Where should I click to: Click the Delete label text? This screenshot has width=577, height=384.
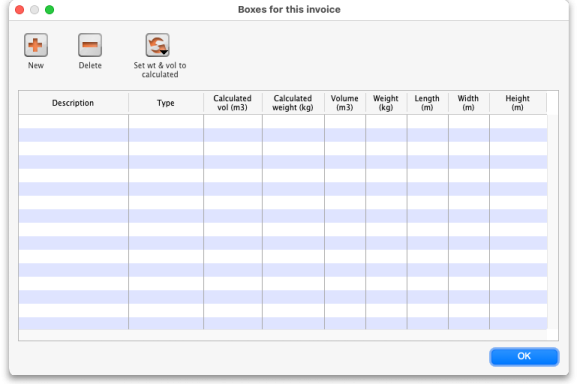[x=90, y=65]
